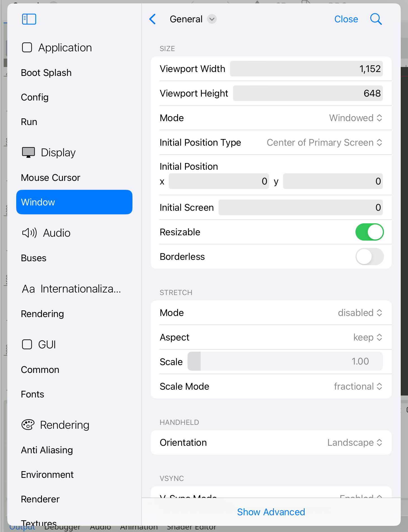Screen dimensions: 408x532
Task: Open search with magnifying glass icon
Action: (x=376, y=19)
